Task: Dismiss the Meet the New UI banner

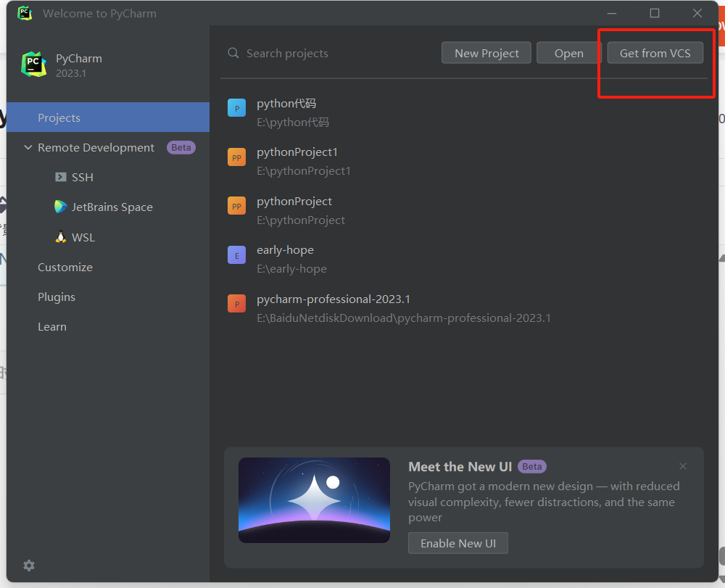Action: coord(683,466)
